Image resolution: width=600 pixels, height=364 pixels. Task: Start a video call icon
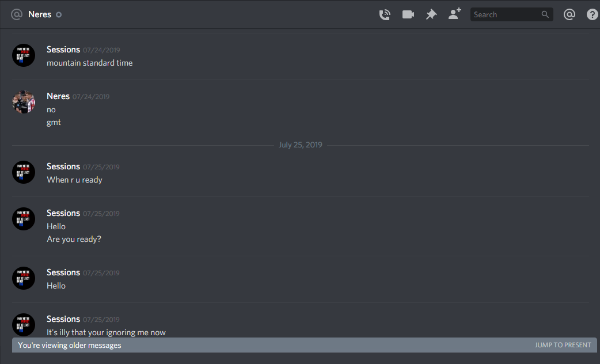tap(408, 14)
